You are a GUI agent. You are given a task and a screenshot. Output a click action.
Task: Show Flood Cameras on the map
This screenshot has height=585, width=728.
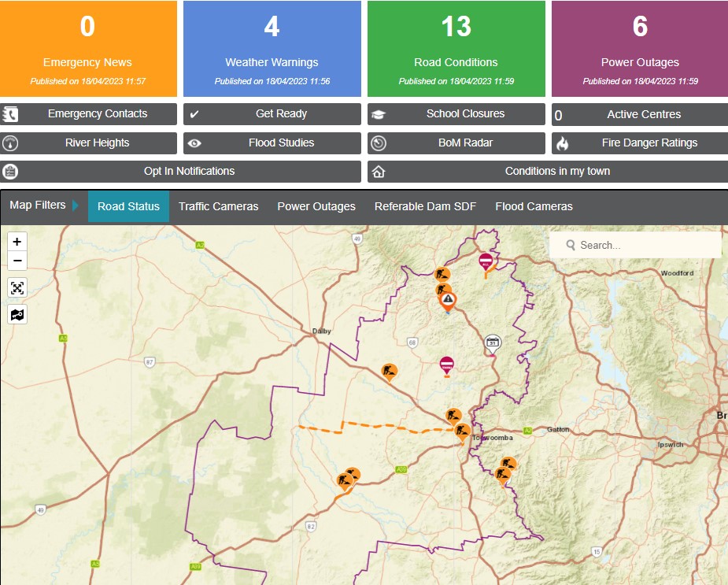(534, 206)
